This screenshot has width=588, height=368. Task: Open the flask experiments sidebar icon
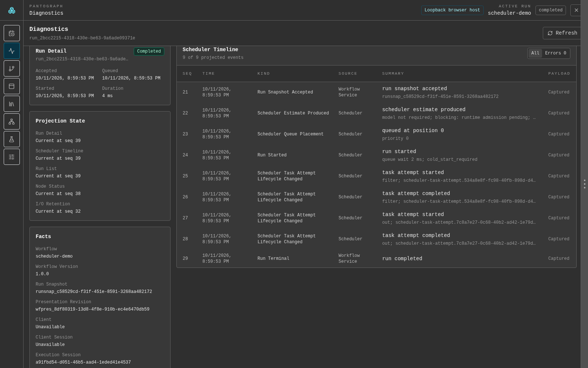pos(12,139)
